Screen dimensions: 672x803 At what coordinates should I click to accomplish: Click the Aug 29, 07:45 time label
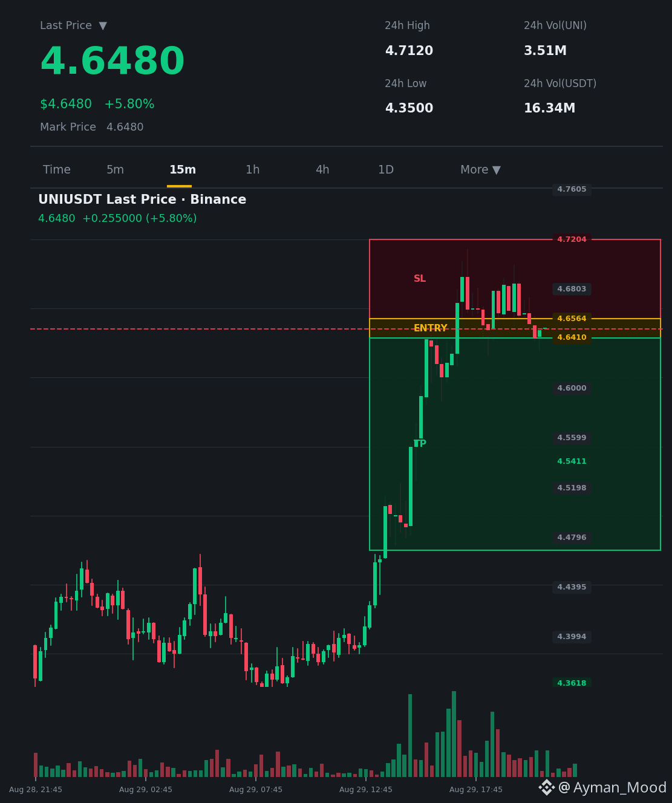(256, 790)
